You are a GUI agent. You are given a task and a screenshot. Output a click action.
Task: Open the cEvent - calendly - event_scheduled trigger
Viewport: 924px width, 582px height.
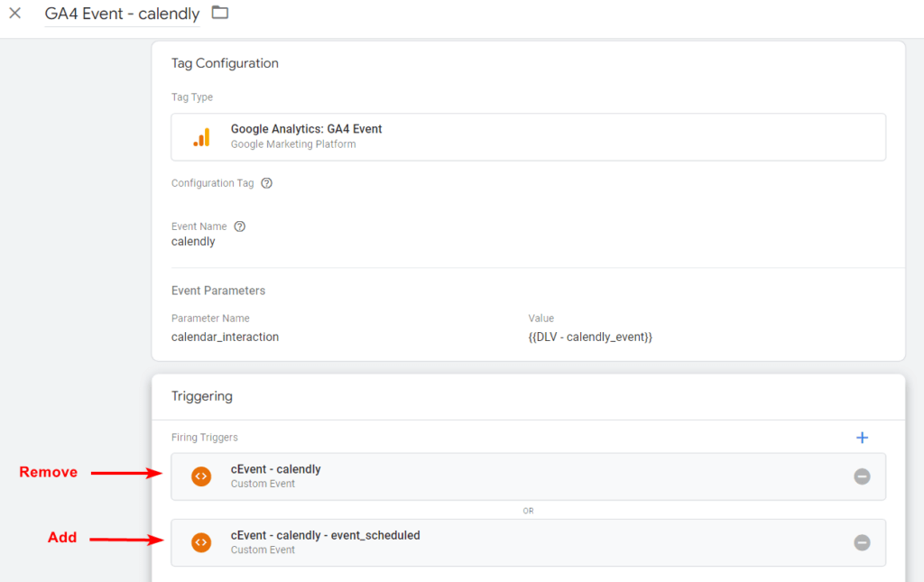528,542
